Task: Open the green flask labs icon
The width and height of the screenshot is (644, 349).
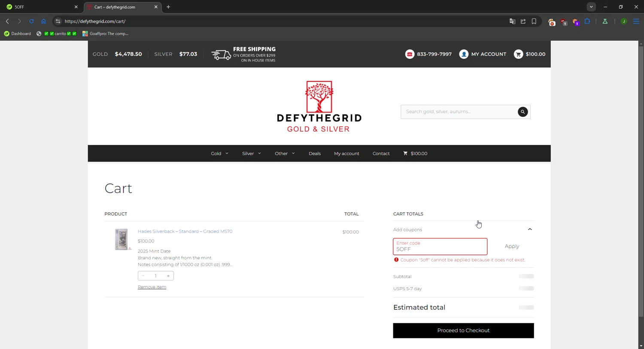Action: click(x=605, y=21)
